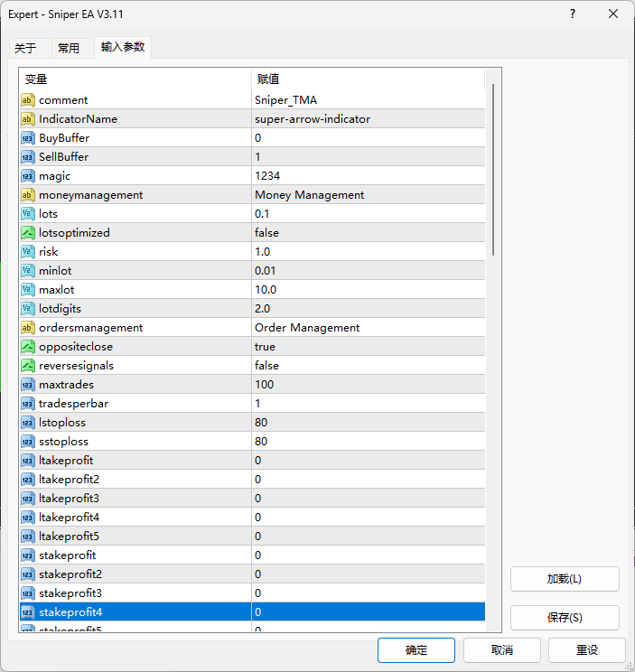The image size is (635, 672).
Task: Select the integer icon for BuyBuffer
Action: coord(28,138)
